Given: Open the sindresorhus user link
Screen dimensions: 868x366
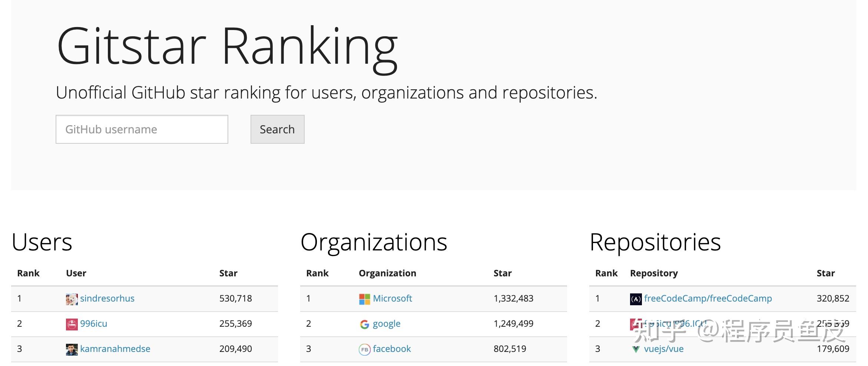Looking at the screenshot, I should point(107,299).
